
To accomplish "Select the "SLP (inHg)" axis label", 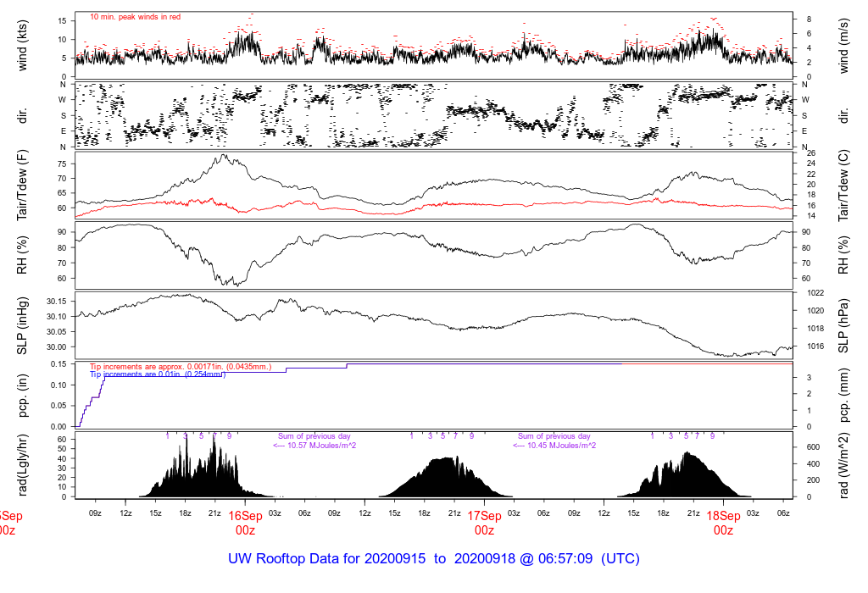I will [x=22, y=326].
